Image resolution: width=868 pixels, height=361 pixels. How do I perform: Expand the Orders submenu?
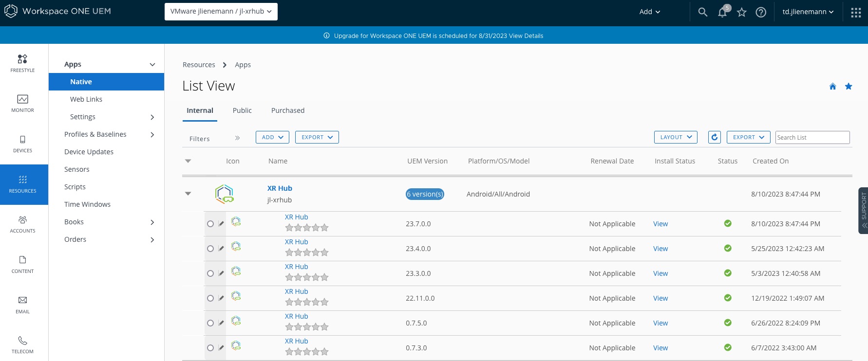click(x=152, y=239)
